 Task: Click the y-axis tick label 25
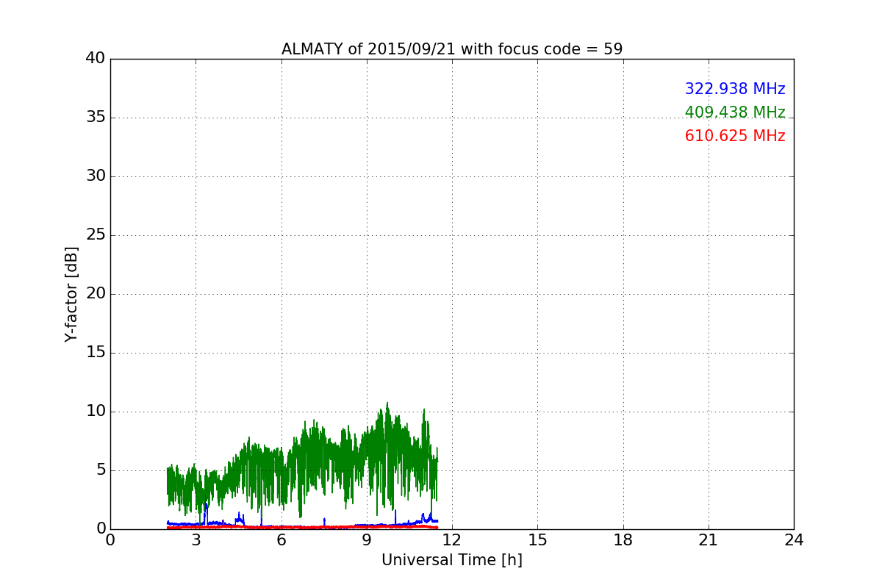(x=96, y=235)
